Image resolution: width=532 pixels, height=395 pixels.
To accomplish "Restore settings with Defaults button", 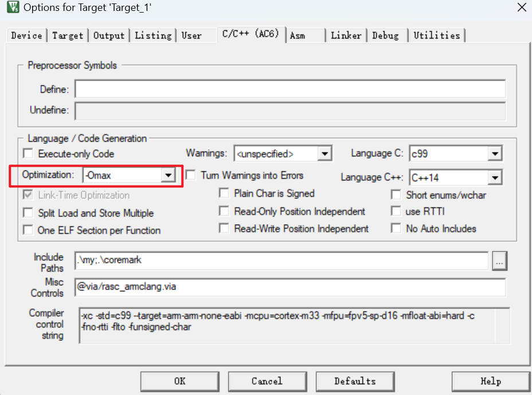I will tap(355, 381).
